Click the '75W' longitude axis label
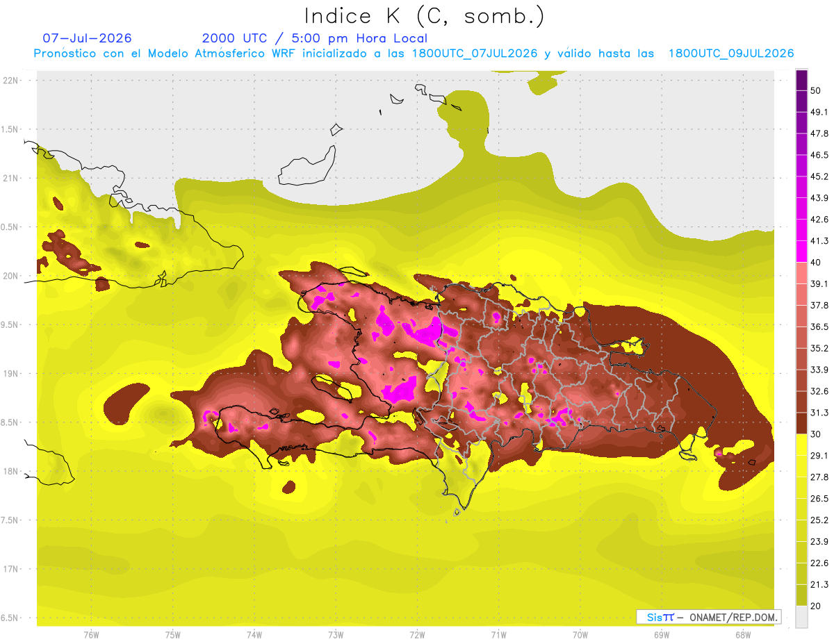 (x=172, y=635)
